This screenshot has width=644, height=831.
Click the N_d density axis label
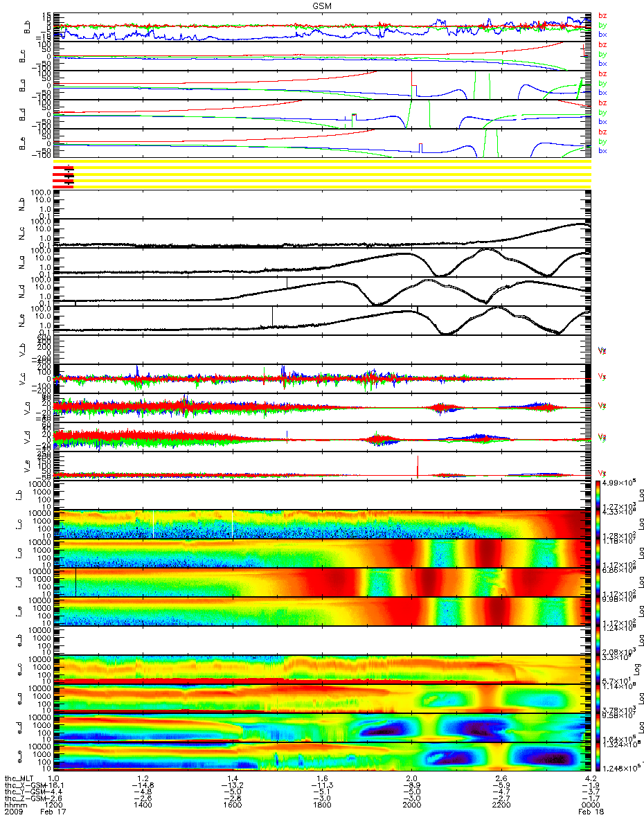point(21,292)
